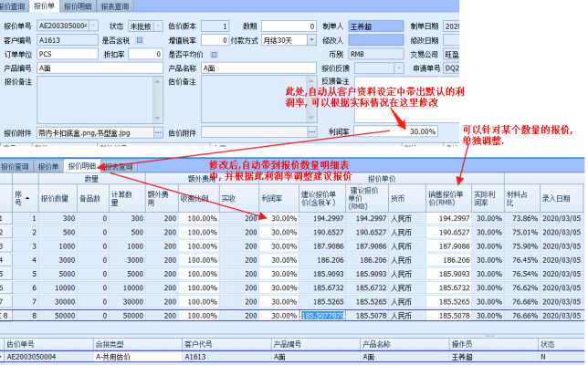Click 估价备注 text area
Image resolution: width=588 pixels, height=376 pixels.
point(255,99)
